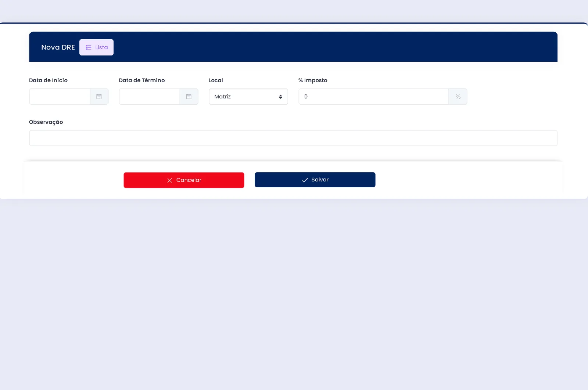This screenshot has width=588, height=390.
Task: Click the % Imposto value field
Action: click(x=373, y=97)
